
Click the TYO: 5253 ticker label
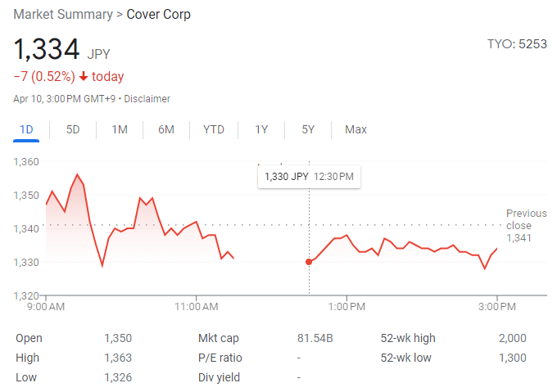point(516,44)
